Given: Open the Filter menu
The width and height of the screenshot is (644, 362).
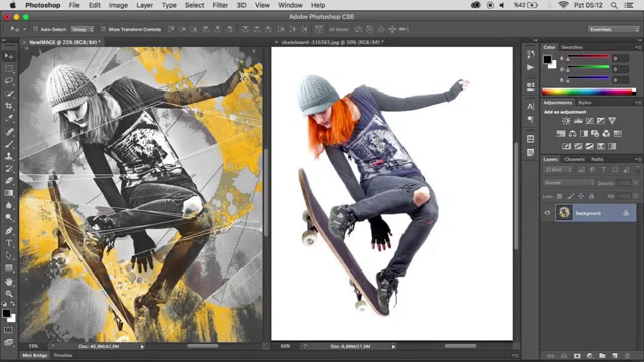Looking at the screenshot, I should tap(220, 5).
